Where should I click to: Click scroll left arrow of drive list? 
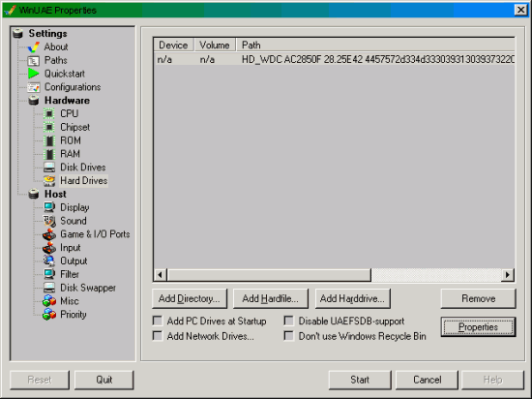click(x=161, y=275)
